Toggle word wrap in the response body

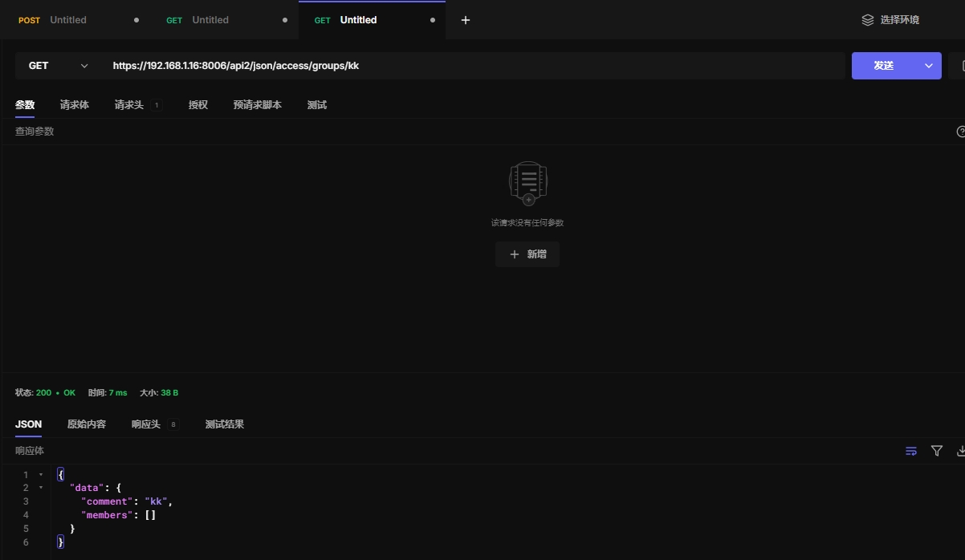pyautogui.click(x=911, y=451)
